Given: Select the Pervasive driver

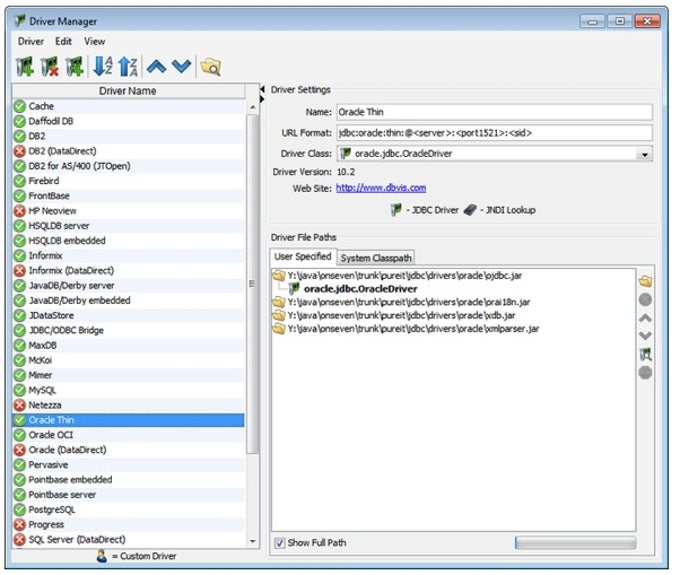Looking at the screenshot, I should [x=128, y=465].
